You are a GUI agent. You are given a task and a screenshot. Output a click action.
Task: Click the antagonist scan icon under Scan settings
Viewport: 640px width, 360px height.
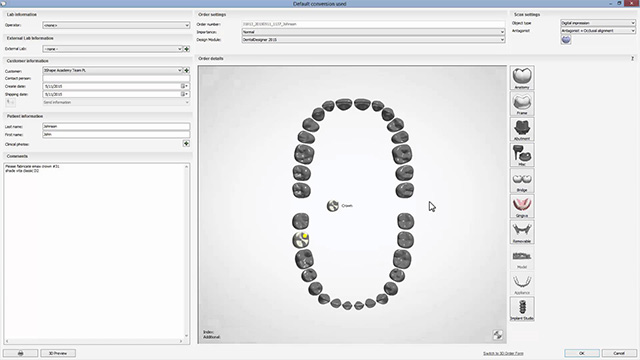click(x=566, y=40)
